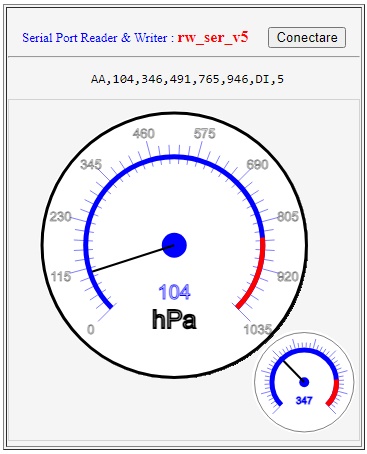The height and width of the screenshot is (454, 367).
Task: Click the 920 tick label on gauge
Action: pos(288,276)
